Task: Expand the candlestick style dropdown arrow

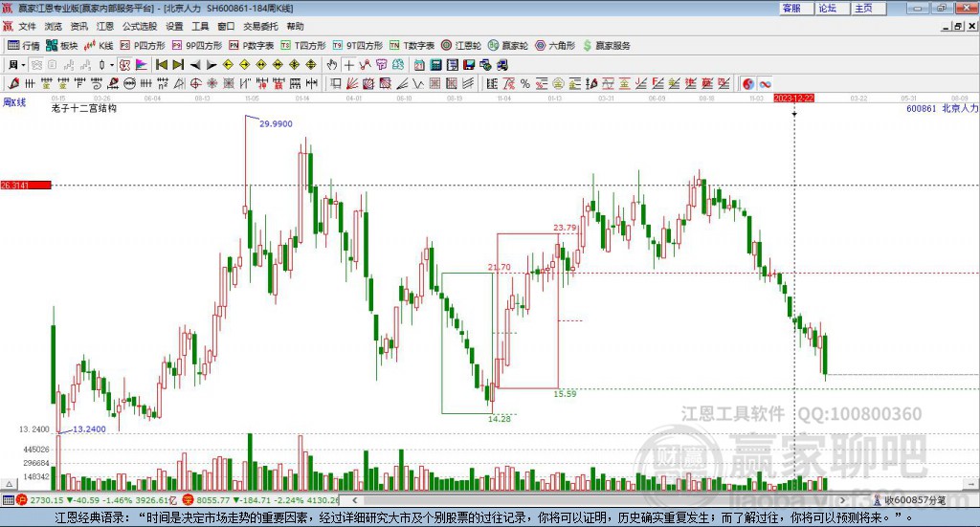Action: point(112,65)
